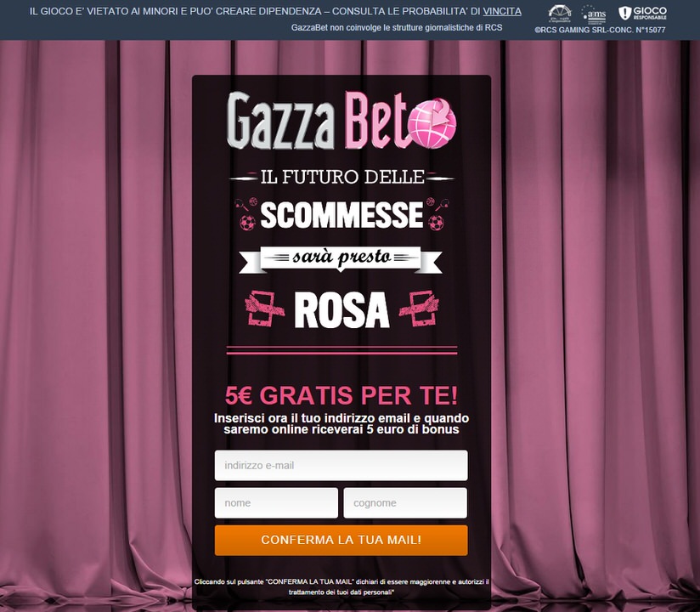Viewport: 700px width, 612px height.
Task: Click the pink globe in GazzaBet logo
Action: (x=432, y=124)
